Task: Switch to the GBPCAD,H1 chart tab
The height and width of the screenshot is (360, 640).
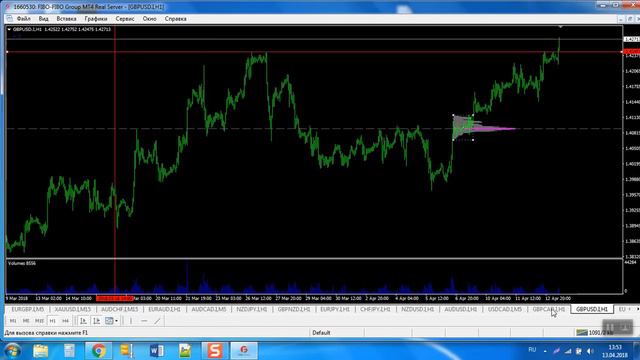Action: pos(549,309)
